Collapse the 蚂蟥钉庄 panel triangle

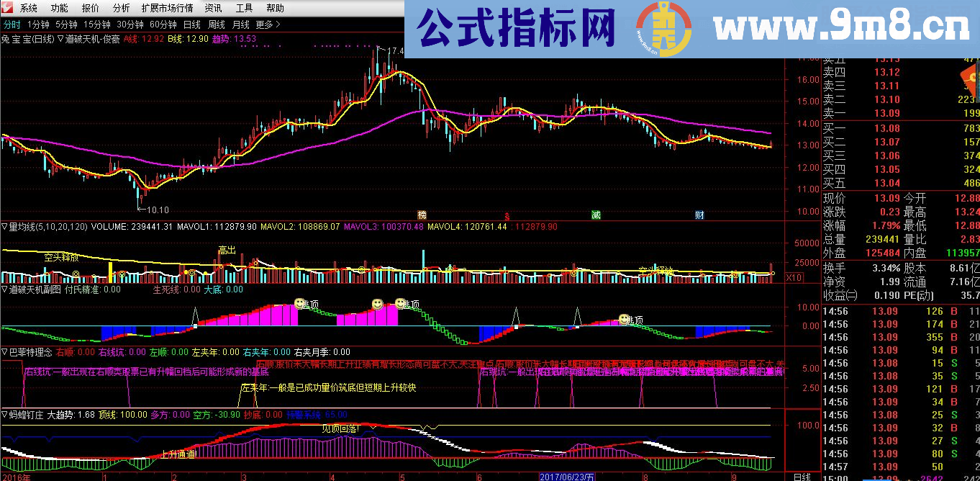click(x=5, y=415)
